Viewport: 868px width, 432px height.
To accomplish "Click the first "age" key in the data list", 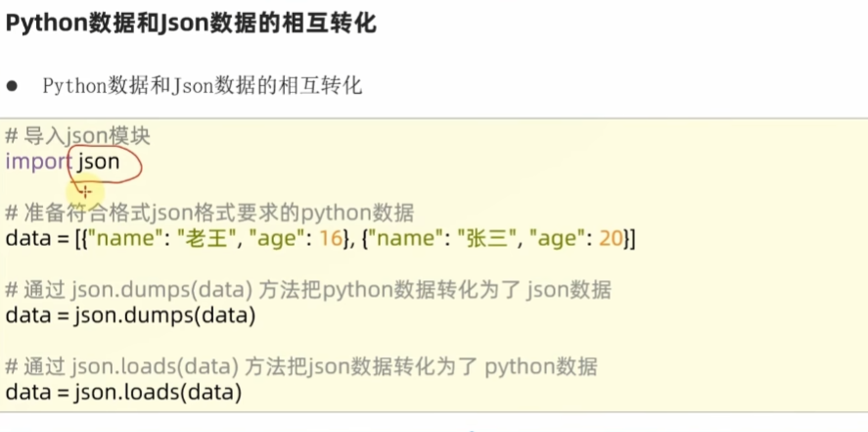I will [x=276, y=238].
